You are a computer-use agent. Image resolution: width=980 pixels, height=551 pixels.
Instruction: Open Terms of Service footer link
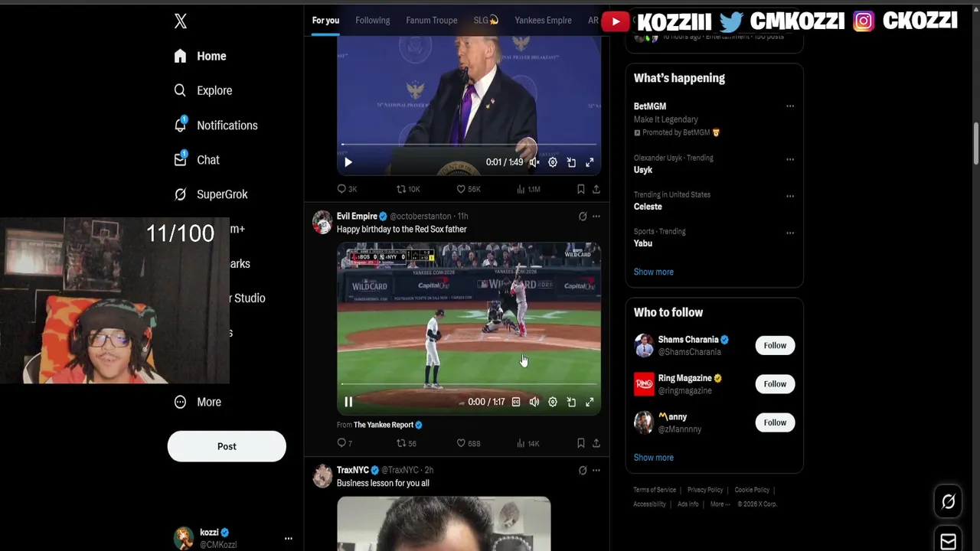click(655, 490)
